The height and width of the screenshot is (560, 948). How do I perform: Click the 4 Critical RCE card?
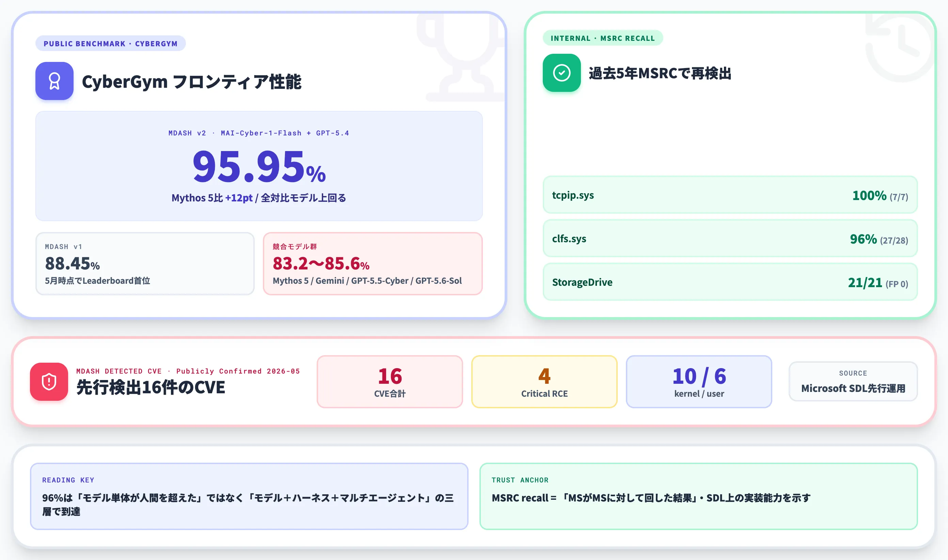click(x=544, y=381)
